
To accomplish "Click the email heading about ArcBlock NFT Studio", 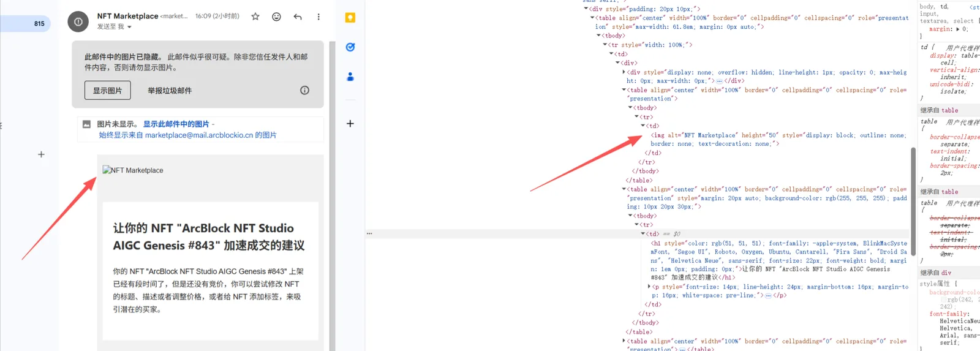I will [209, 236].
